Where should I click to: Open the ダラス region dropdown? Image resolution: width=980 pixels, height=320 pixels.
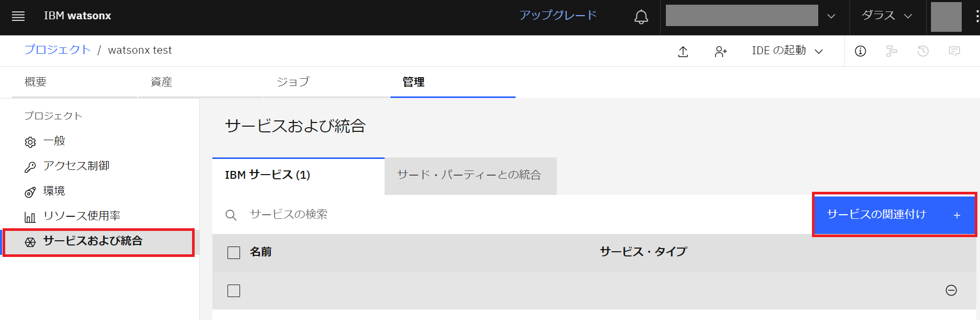click(x=887, y=16)
